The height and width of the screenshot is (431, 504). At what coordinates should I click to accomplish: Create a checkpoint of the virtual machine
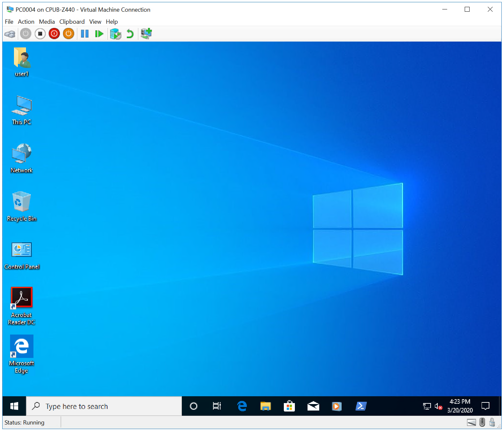[115, 34]
